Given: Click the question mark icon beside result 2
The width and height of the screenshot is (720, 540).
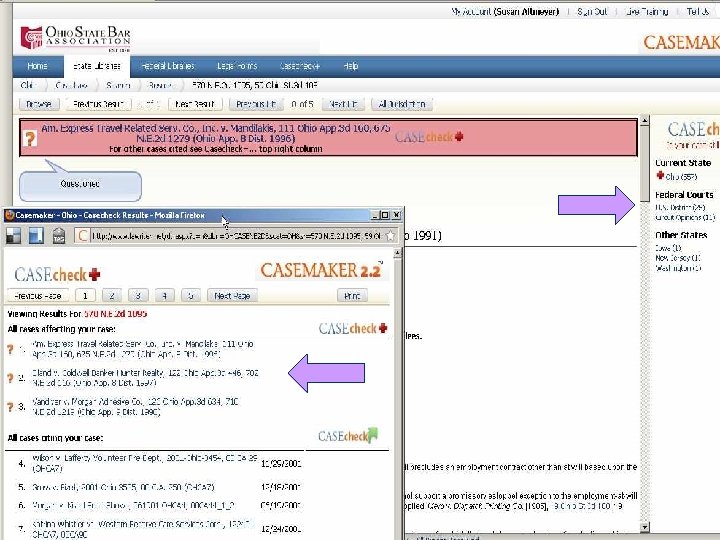Looking at the screenshot, I should tap(11, 378).
